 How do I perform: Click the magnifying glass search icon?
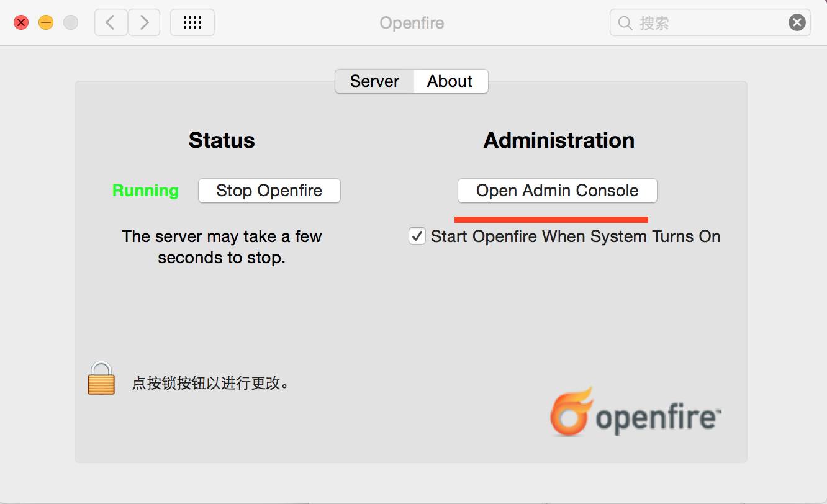coord(625,23)
